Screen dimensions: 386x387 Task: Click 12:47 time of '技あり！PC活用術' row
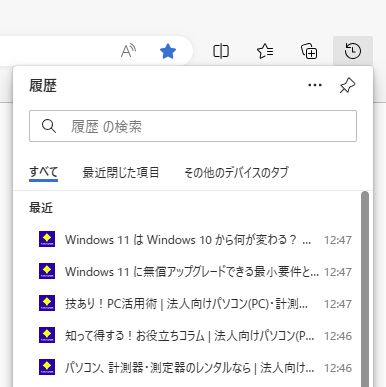coord(338,304)
